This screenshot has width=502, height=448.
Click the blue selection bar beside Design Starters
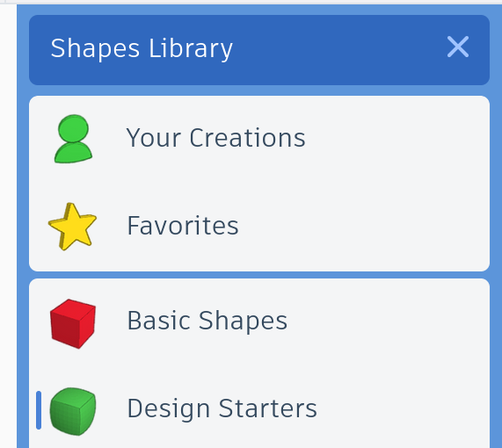tap(39, 410)
